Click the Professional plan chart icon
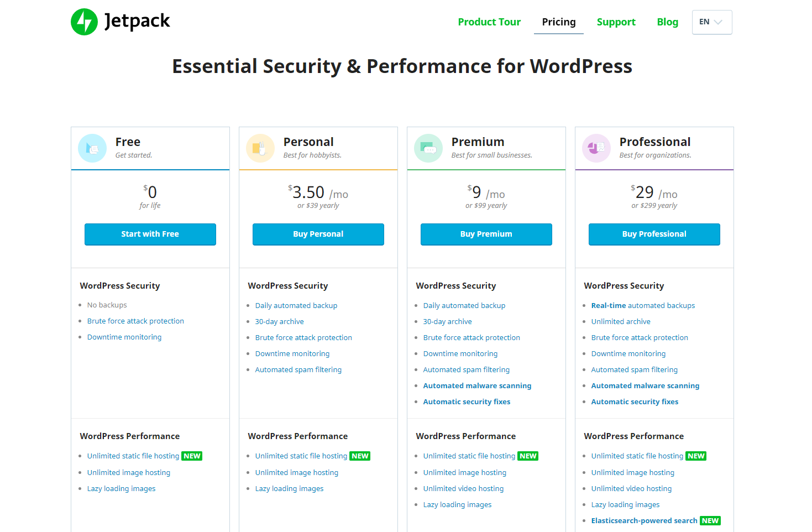This screenshot has height=532, width=812. click(x=596, y=148)
